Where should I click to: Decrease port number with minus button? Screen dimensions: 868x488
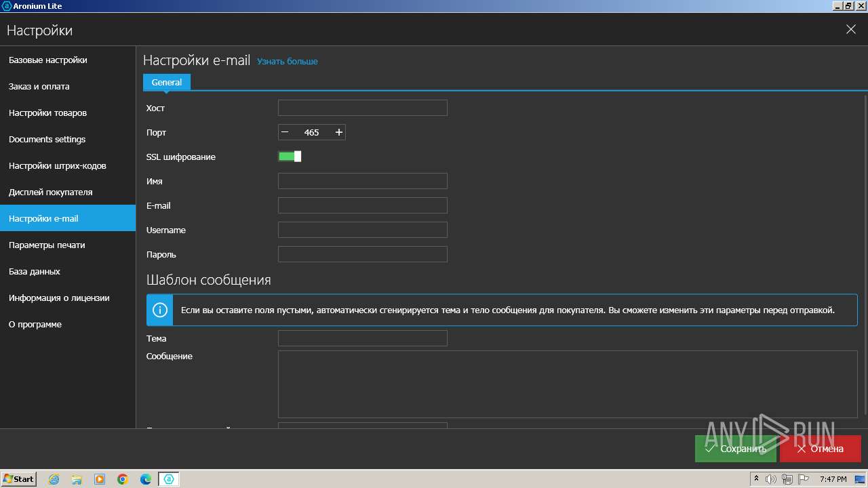pyautogui.click(x=285, y=132)
